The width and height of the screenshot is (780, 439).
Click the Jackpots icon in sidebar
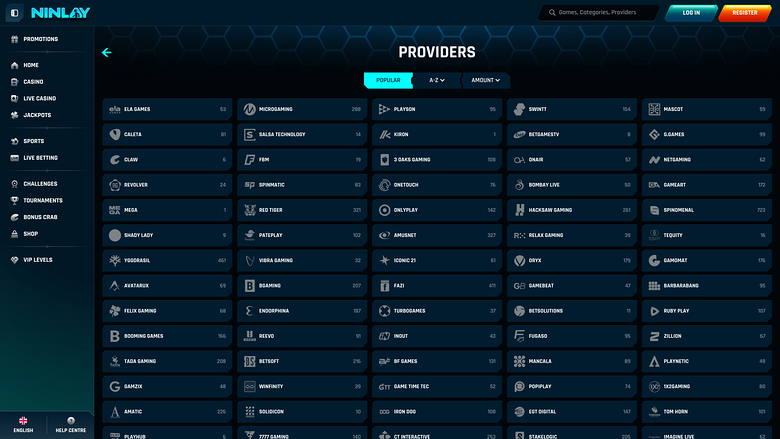tap(14, 115)
